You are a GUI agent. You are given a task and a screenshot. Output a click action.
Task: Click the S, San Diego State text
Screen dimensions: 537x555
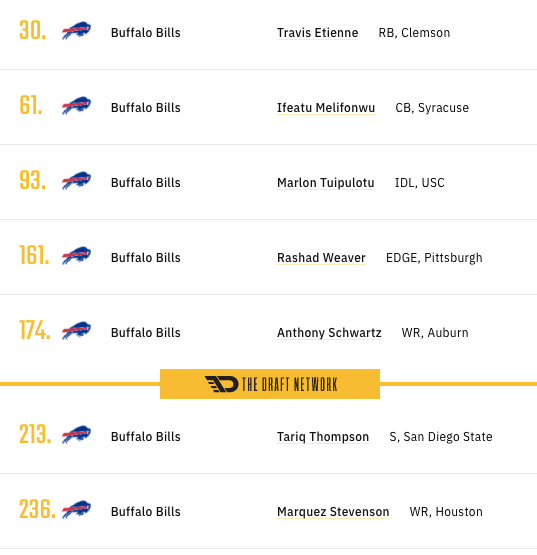coord(441,437)
